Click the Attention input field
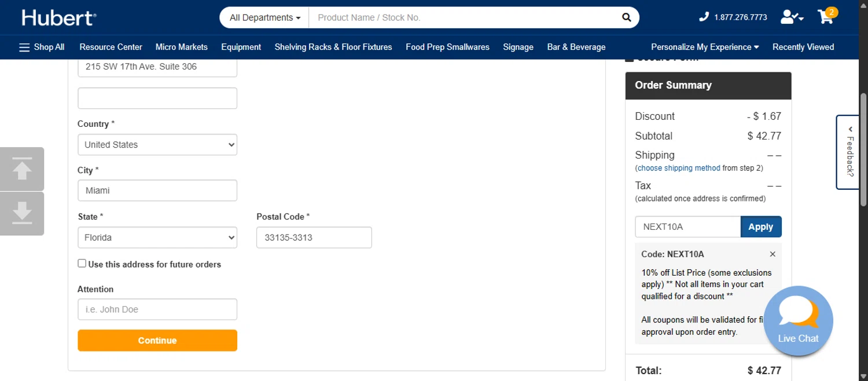This screenshot has width=868, height=381. point(157,309)
